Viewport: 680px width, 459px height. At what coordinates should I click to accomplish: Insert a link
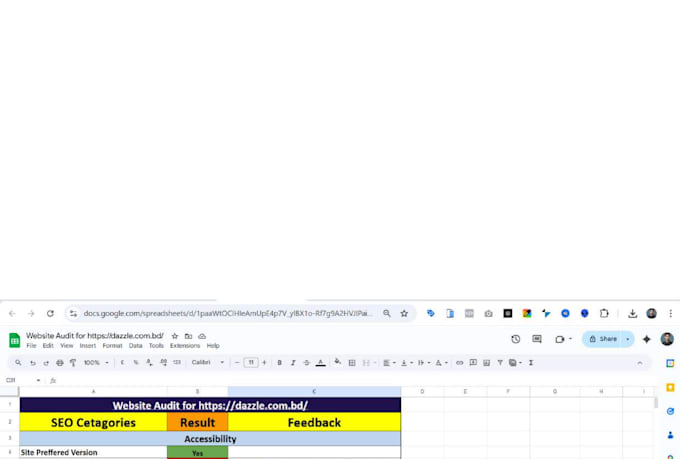[459, 363]
